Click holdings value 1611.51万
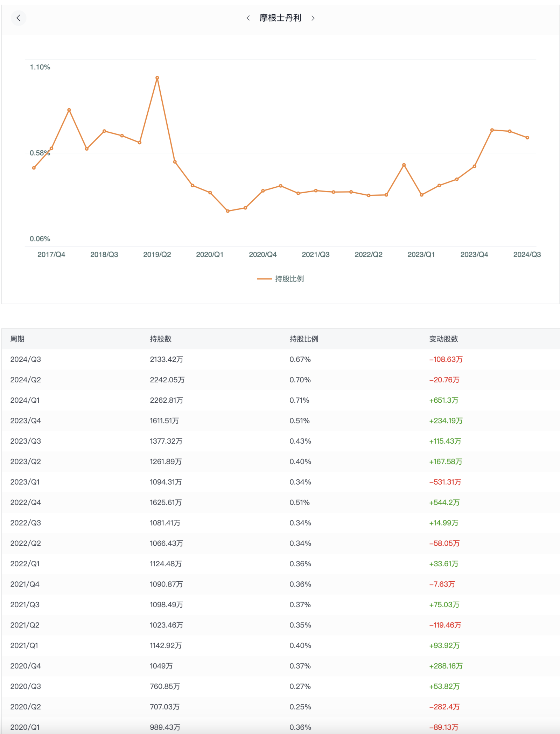The image size is (560, 734). coord(164,421)
